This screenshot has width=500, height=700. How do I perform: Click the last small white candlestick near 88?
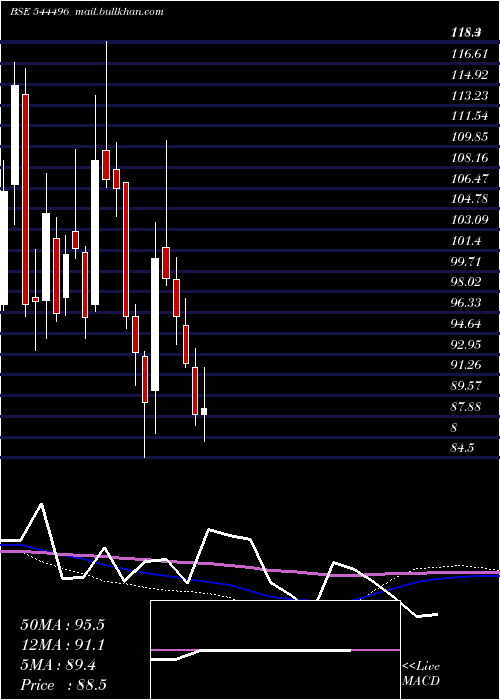[204, 412]
